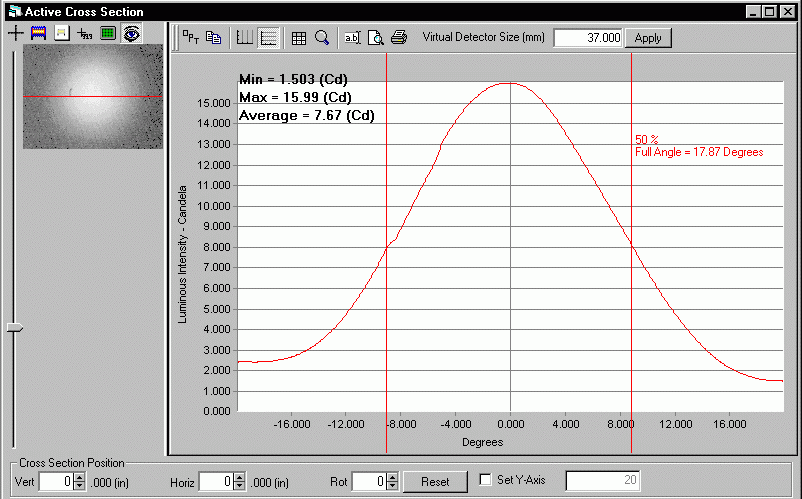Click the Horiz position input field
This screenshot has height=499, width=802.
click(x=216, y=482)
